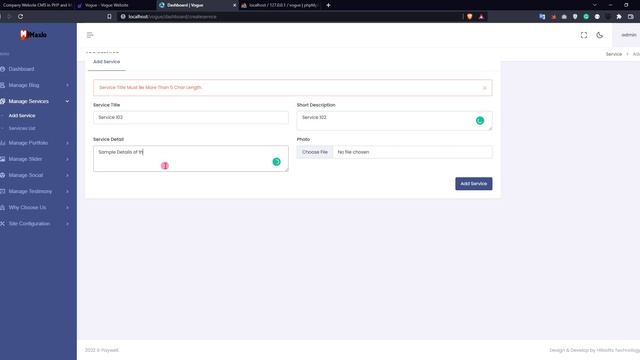Screen dimensions: 640x360
Task: Click the Manage Services sidebar icon
Action: (2, 101)
